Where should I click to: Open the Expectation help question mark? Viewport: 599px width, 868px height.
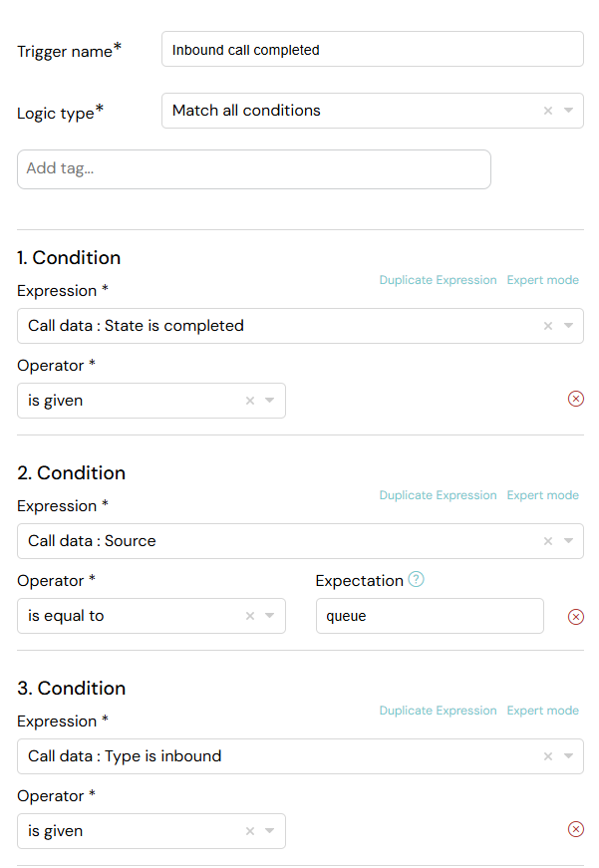point(416,579)
